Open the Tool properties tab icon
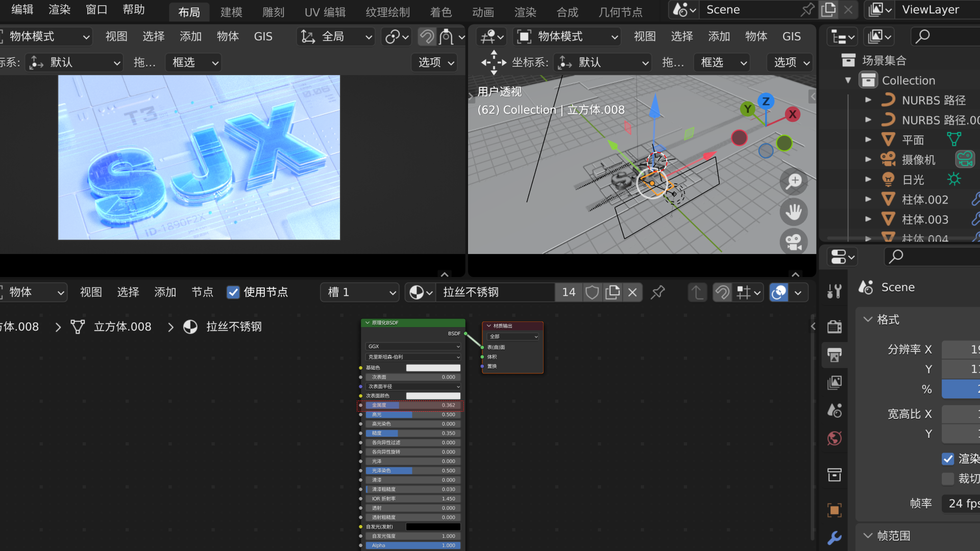The width and height of the screenshot is (980, 551). click(x=835, y=290)
